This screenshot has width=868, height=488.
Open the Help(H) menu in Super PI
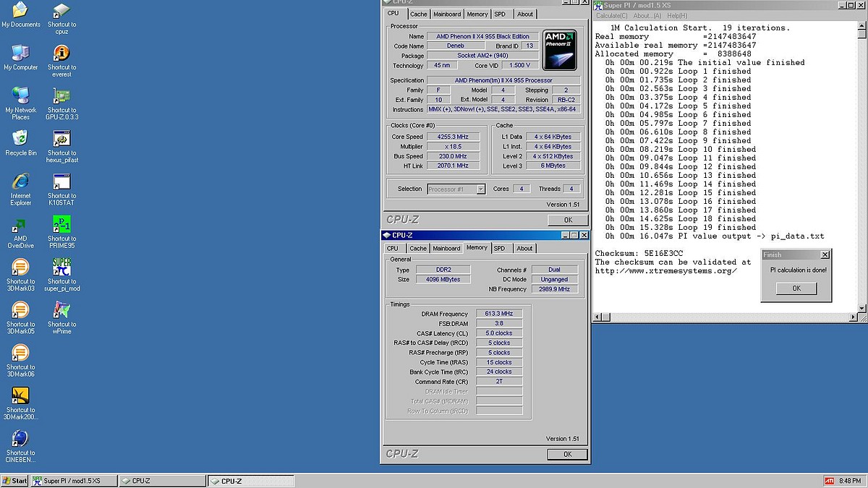click(677, 15)
